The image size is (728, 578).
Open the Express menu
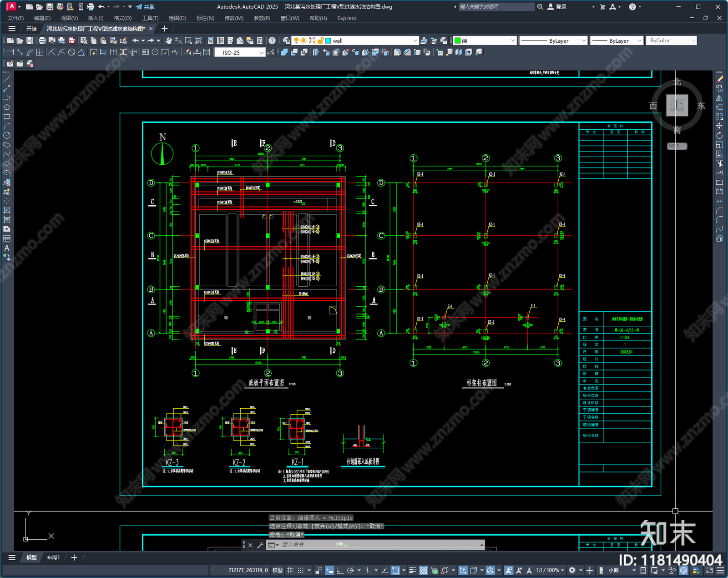tap(347, 18)
